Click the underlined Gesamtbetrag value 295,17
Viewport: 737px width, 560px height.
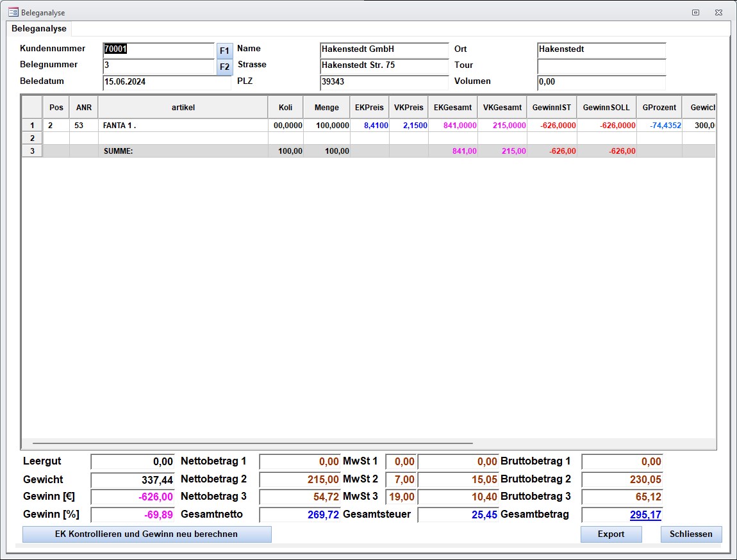[645, 515]
